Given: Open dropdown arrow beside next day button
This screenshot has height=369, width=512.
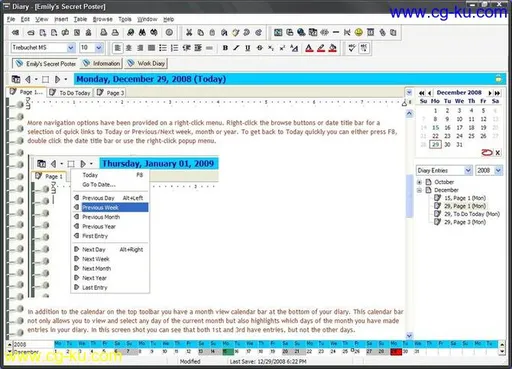Looking at the screenshot, I should coord(66,79).
